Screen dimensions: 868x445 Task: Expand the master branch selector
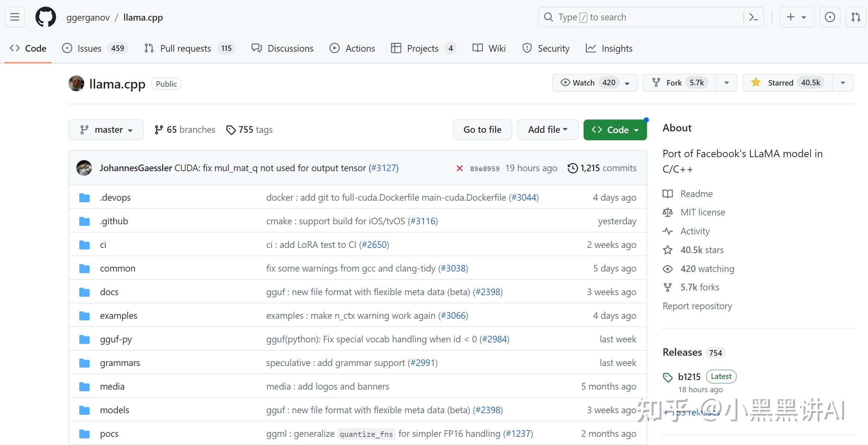click(x=106, y=130)
